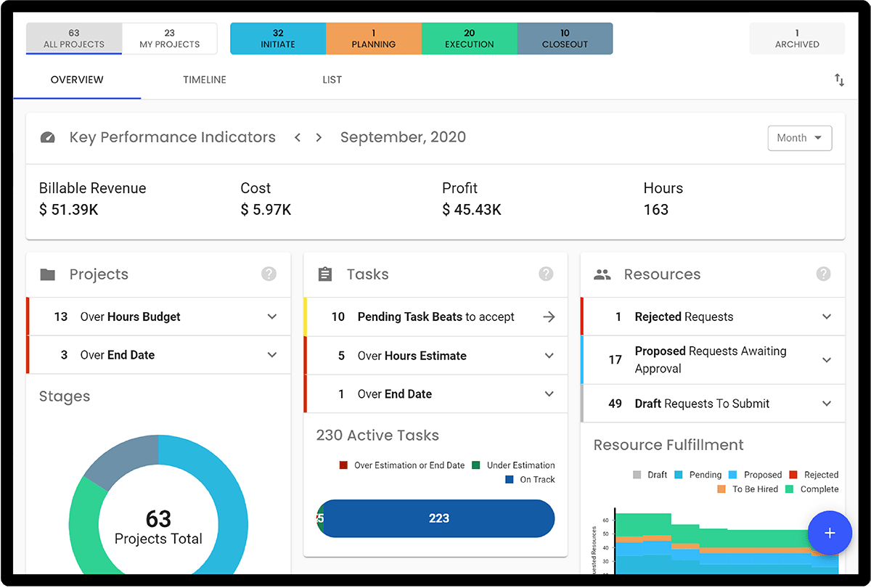871x588 pixels.
Task: Click the Resource Fulfillment heading
Action: tap(668, 445)
